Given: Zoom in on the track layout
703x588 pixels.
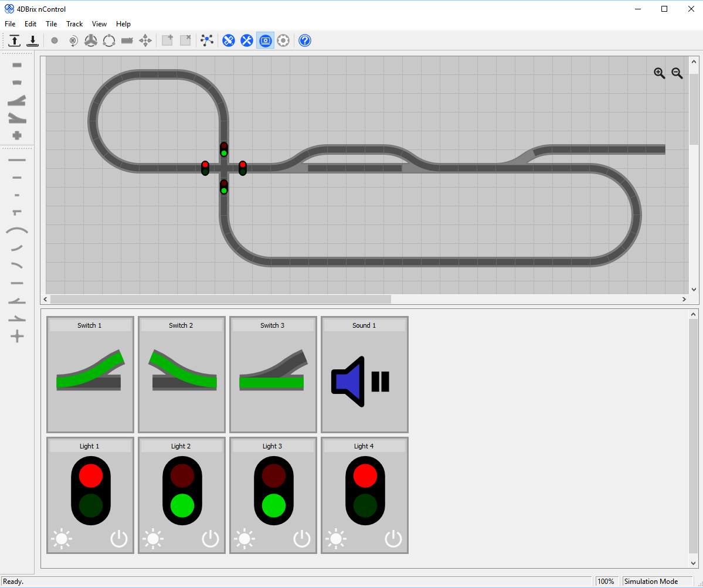Looking at the screenshot, I should [x=659, y=73].
